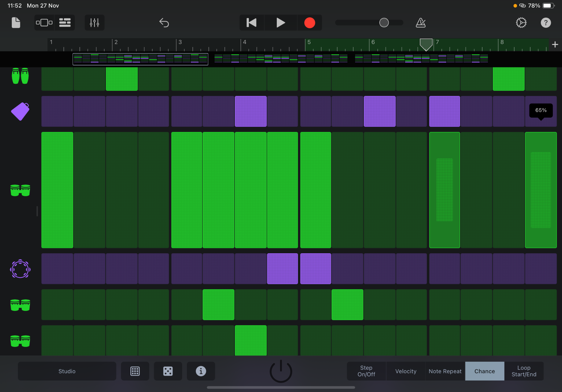Tap the tall bongo row icon
The height and width of the screenshot is (392, 562).
(x=20, y=190)
